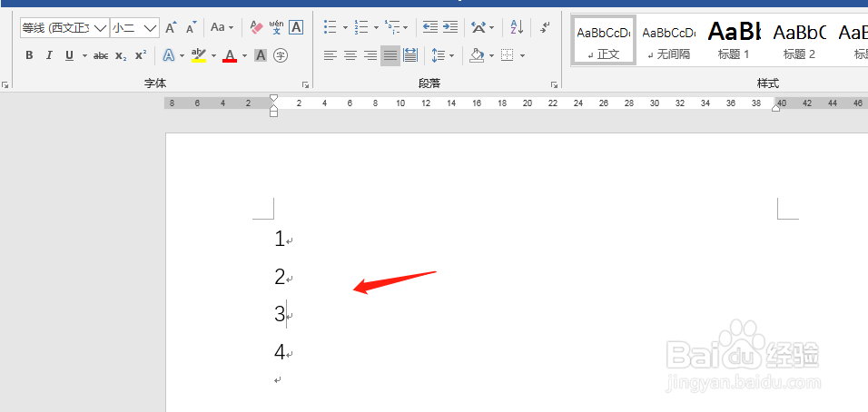The image size is (868, 412).
Task: Apply multilevel list icon
Action: coord(392,27)
